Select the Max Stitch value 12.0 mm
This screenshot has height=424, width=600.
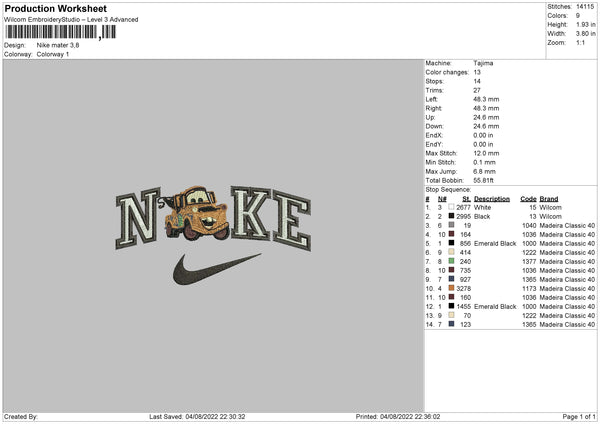coord(486,153)
